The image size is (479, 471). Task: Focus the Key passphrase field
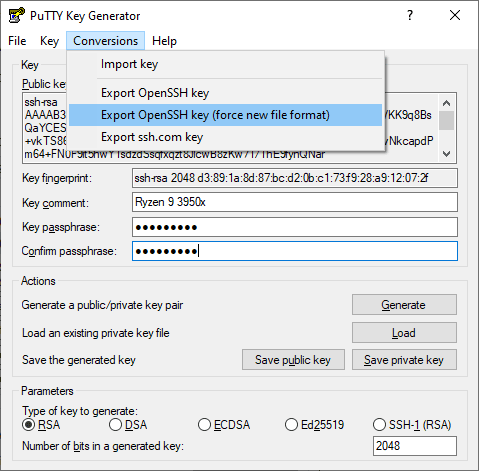(295, 227)
